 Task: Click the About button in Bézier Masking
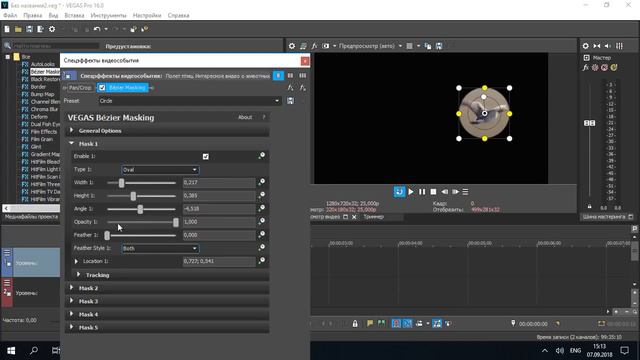pyautogui.click(x=245, y=118)
